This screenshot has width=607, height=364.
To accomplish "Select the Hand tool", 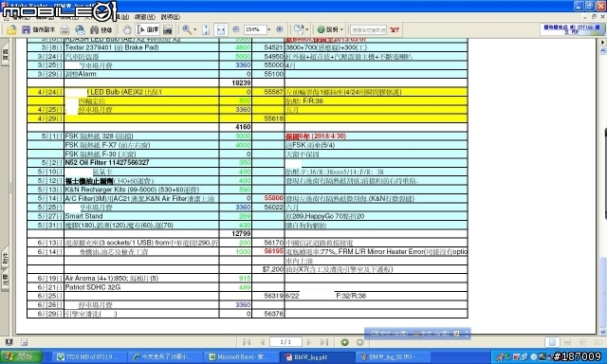I will [127, 29].
